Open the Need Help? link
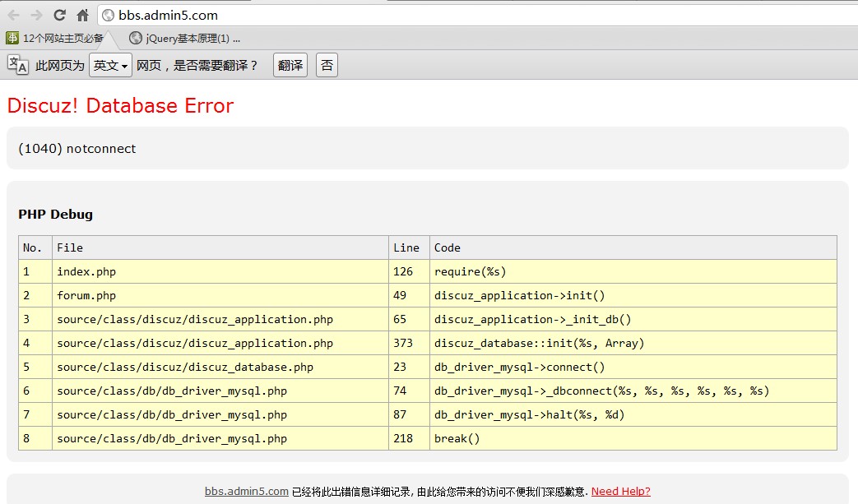Screen dimensions: 858x504 tap(621, 492)
